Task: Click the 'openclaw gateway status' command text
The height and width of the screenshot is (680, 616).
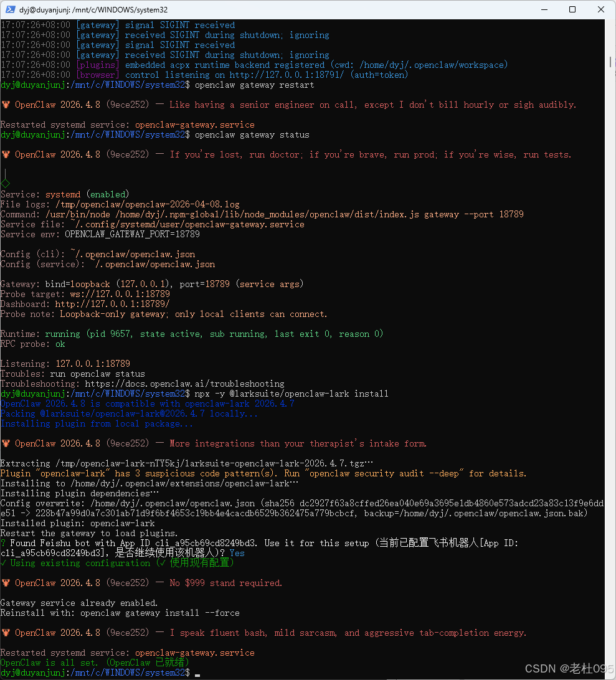Action: pos(252,135)
